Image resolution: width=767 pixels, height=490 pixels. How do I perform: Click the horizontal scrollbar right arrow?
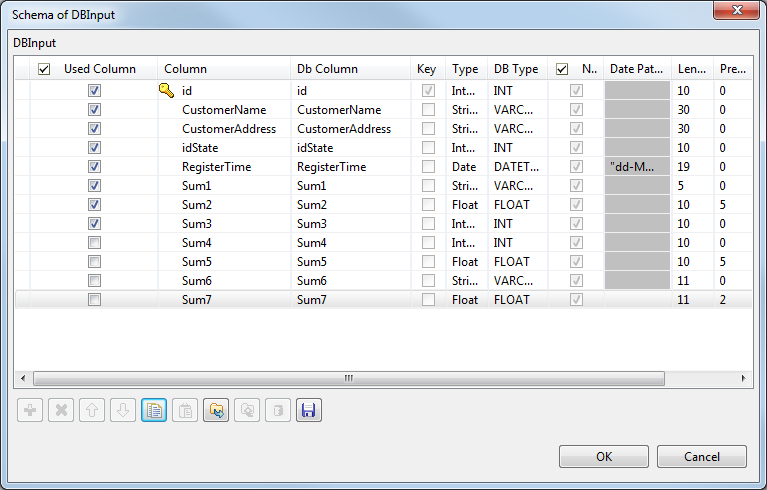point(743,379)
